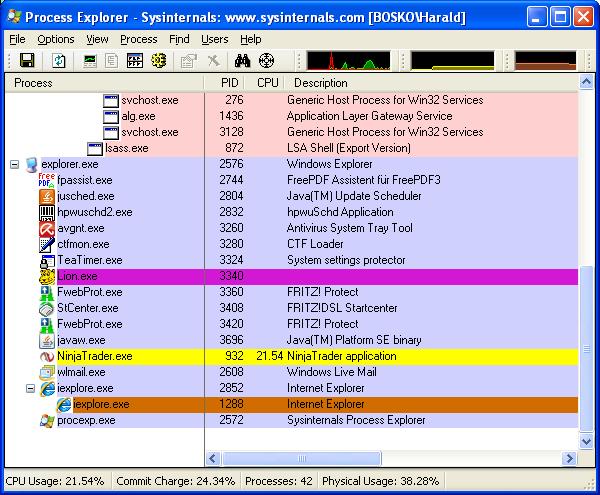Click the icon beside ctfmon.exe

point(47,244)
